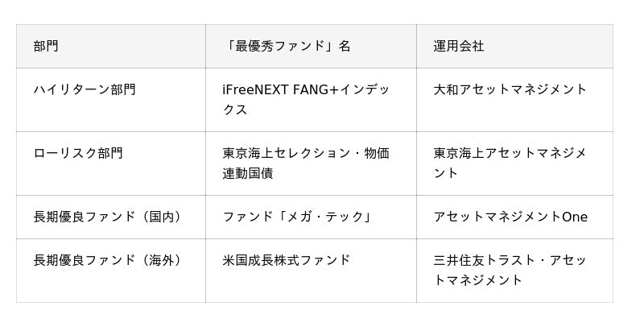Select the iFreeNEXT FANG+インデックス fund cell
The height and width of the screenshot is (327, 644).
pyautogui.click(x=306, y=99)
